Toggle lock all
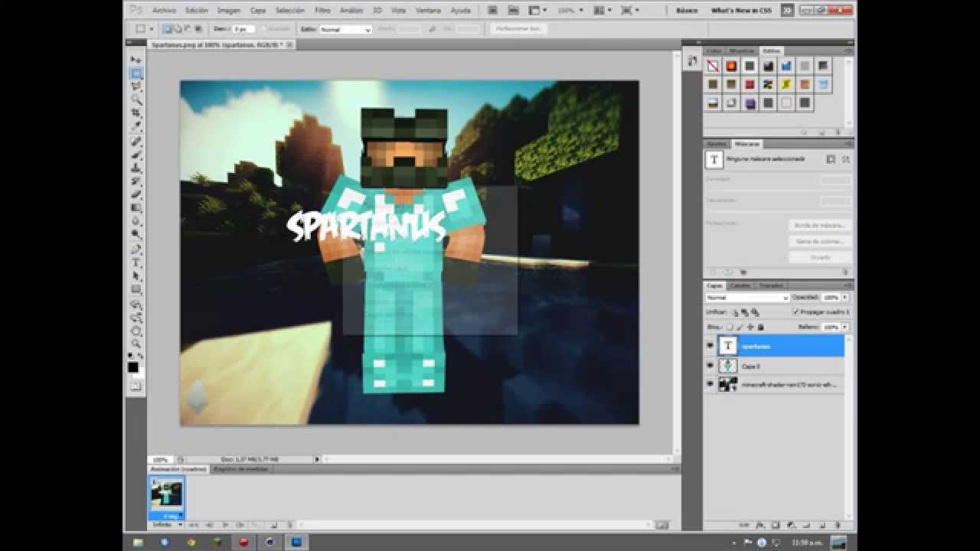Viewport: 980px width, 551px height. (760, 327)
